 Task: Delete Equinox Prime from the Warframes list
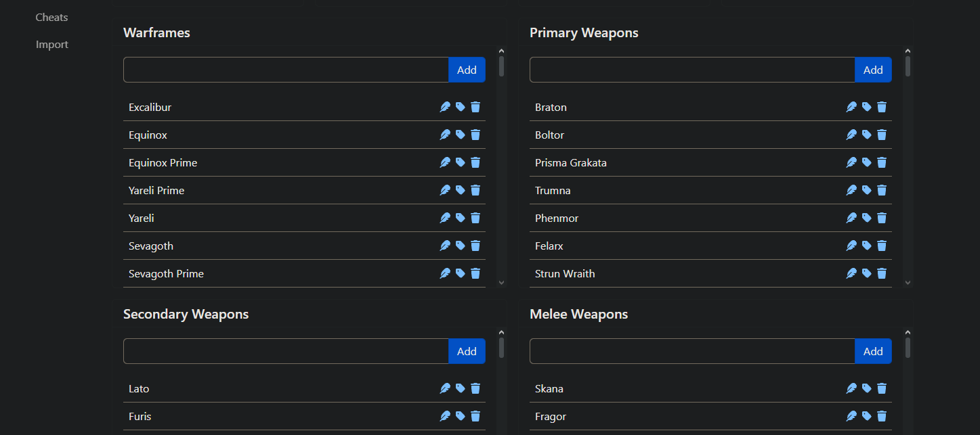475,162
